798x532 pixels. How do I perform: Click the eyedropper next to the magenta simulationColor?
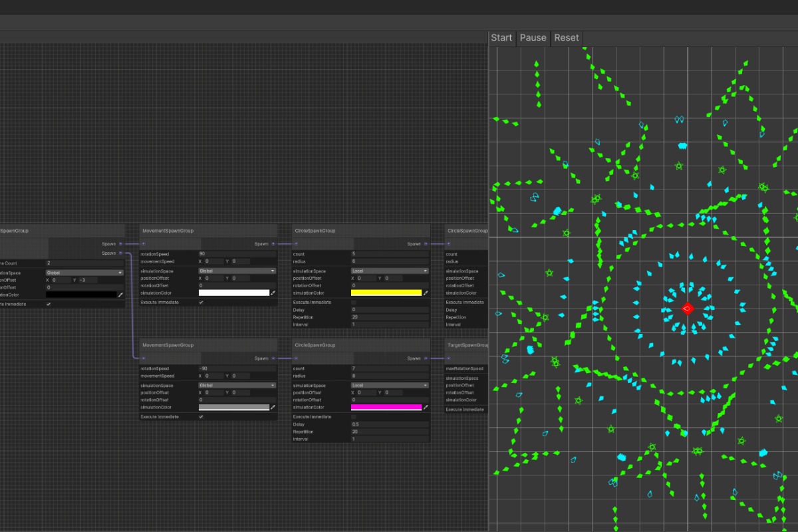(425, 406)
